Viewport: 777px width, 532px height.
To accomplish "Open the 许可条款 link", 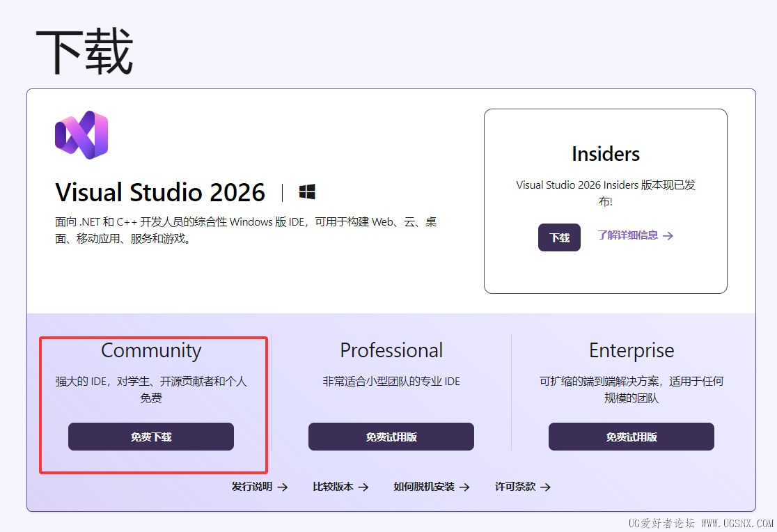I will click(x=523, y=487).
